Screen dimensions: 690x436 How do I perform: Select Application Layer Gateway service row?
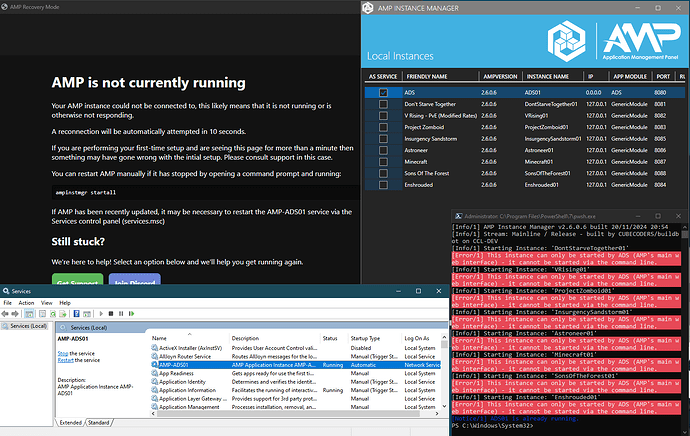coord(295,399)
